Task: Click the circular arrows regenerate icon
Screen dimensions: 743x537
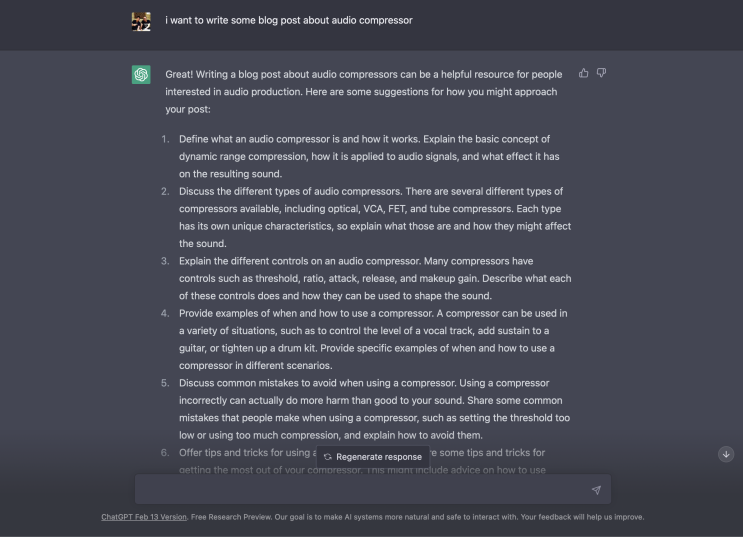Action: pos(328,457)
